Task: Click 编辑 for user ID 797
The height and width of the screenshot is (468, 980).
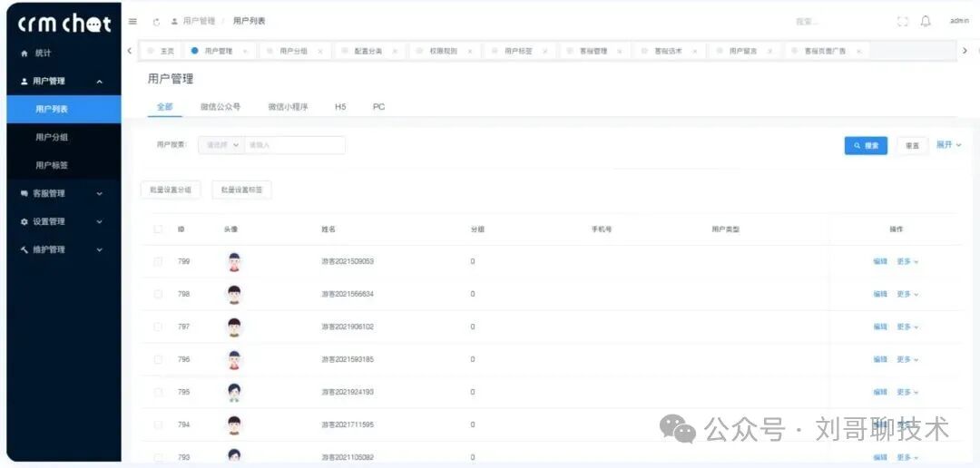Action: coord(880,327)
